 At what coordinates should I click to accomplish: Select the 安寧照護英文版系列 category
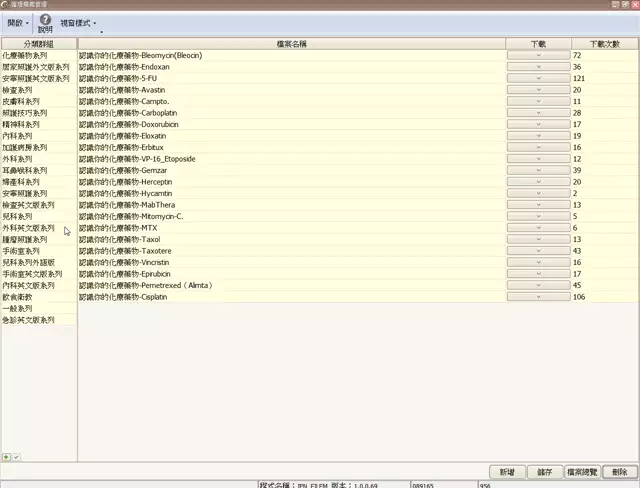(x=39, y=78)
